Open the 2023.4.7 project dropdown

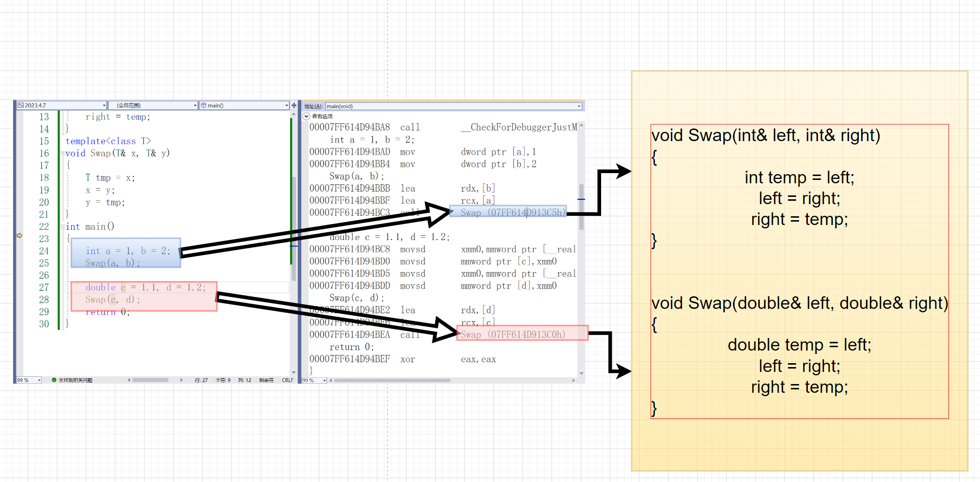click(62, 105)
